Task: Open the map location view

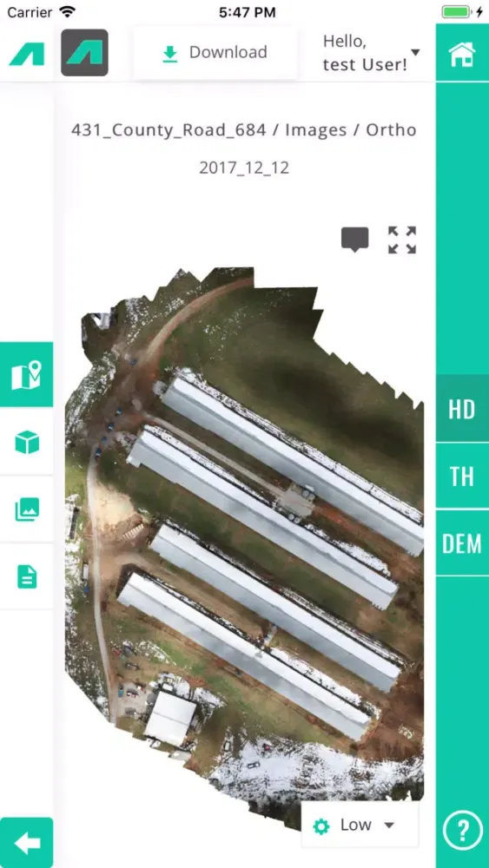Action: [x=27, y=375]
